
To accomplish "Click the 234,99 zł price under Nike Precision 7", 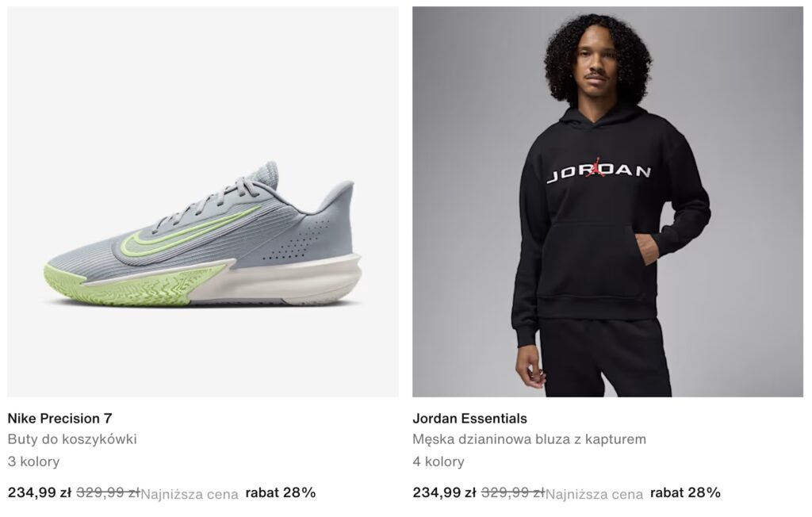I will point(40,492).
